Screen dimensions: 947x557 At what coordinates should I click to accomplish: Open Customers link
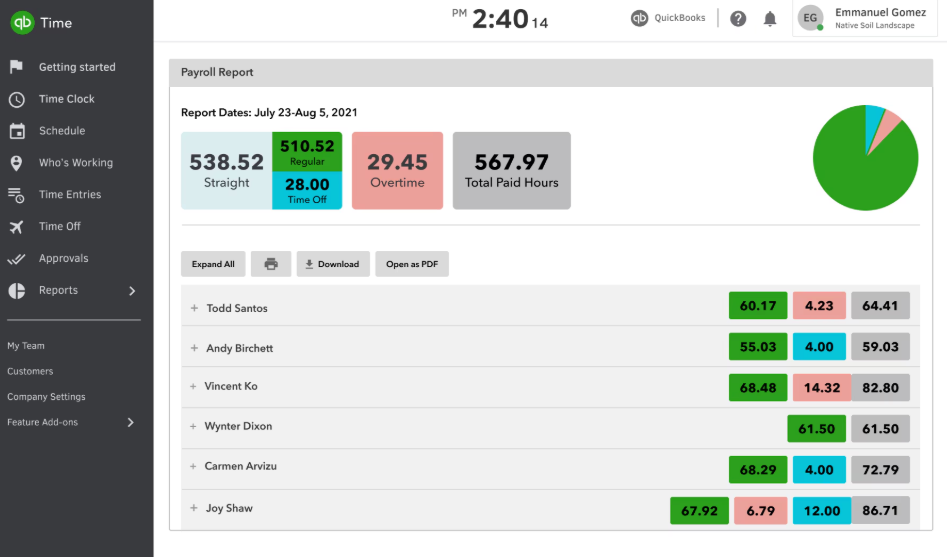point(30,371)
